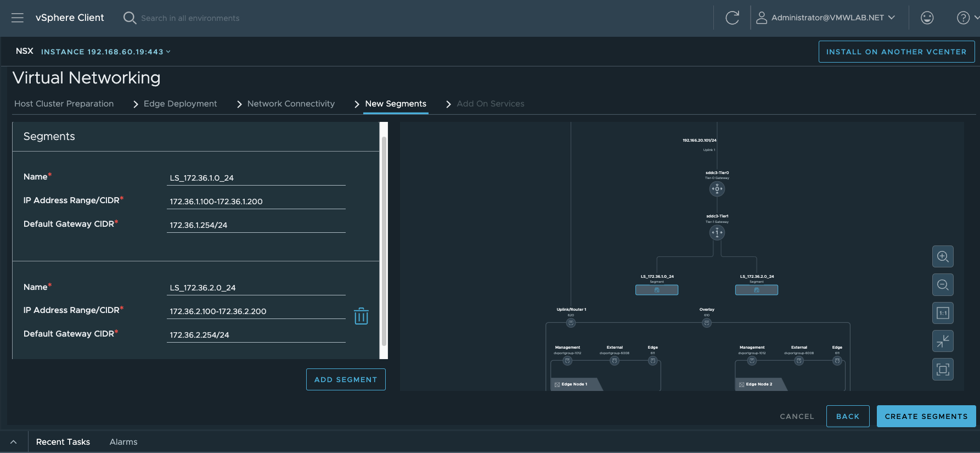Click the Segments panel heading text
Viewport: 980px width, 453px height.
coord(49,136)
